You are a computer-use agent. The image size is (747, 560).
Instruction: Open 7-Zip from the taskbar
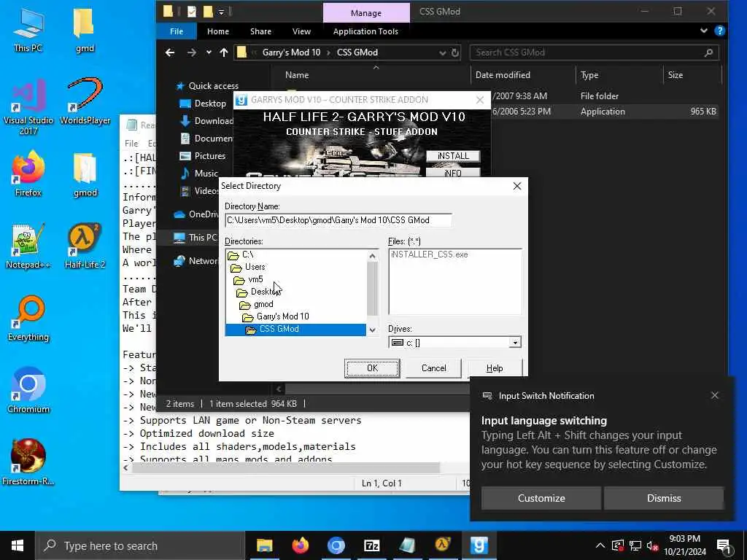(x=371, y=545)
